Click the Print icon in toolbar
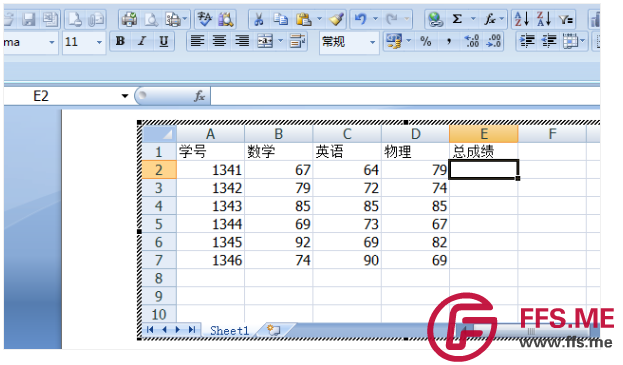The image size is (623, 365). point(129,19)
